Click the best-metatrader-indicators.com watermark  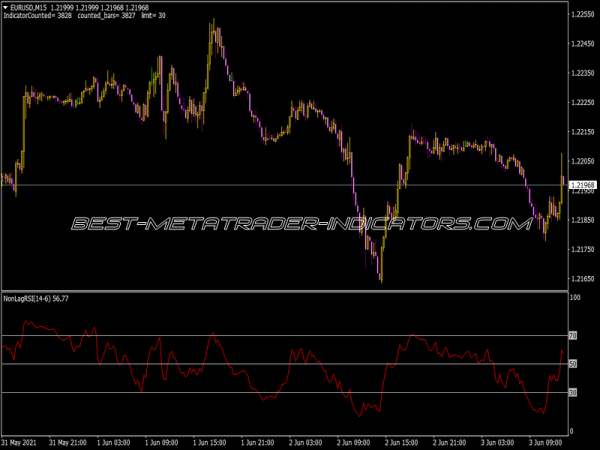302,223
